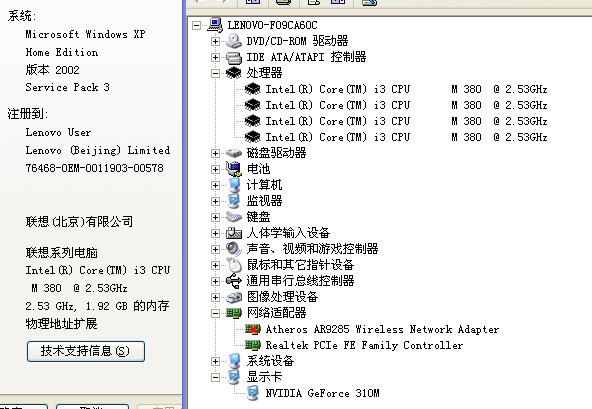Expand the 图像处理设备 category

(215, 297)
